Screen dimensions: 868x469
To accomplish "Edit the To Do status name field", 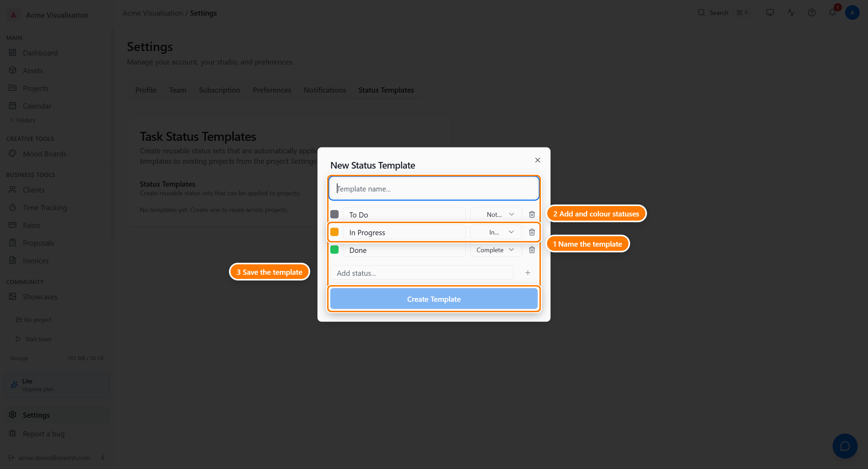I will 404,214.
